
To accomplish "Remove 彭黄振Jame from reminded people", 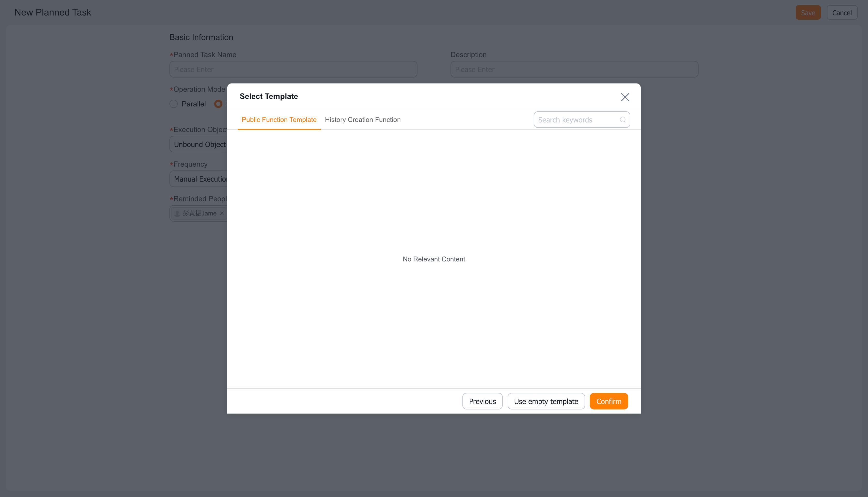I will pyautogui.click(x=222, y=213).
